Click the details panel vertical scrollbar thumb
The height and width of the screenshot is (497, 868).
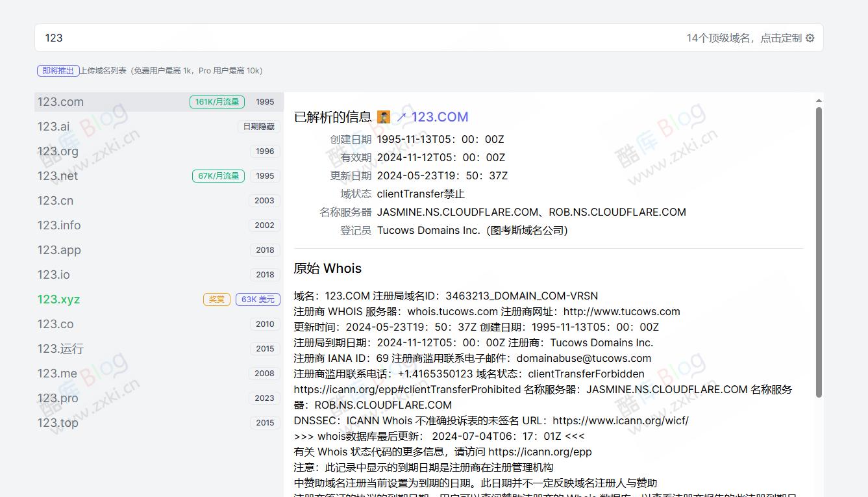pos(819,252)
